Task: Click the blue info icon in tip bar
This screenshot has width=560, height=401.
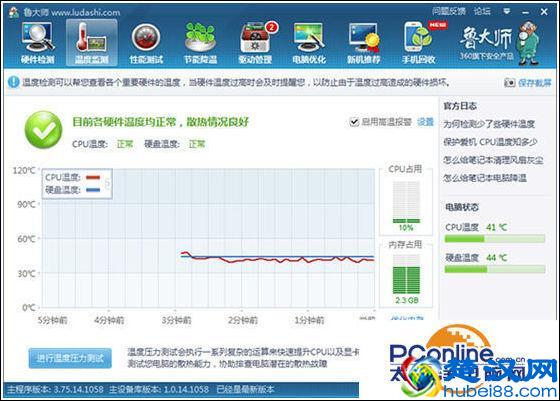Action: click(x=14, y=82)
